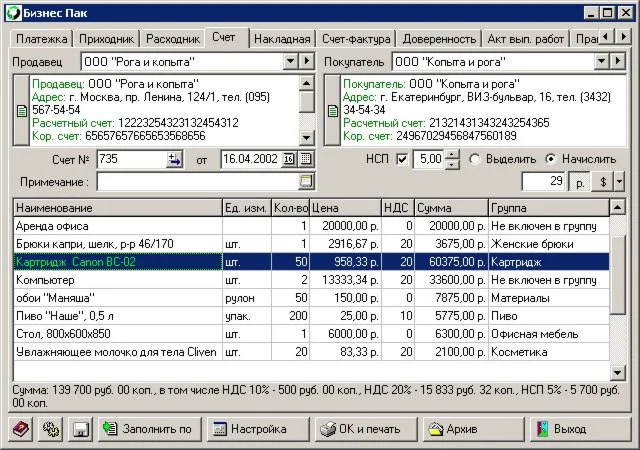The height and width of the screenshot is (450, 640).
Task: Select the Компьютер row in table
Action: pyautogui.click(x=115, y=280)
